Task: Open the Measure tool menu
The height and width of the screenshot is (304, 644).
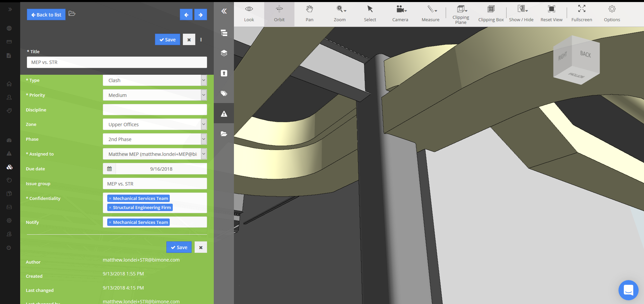Action: tap(431, 14)
